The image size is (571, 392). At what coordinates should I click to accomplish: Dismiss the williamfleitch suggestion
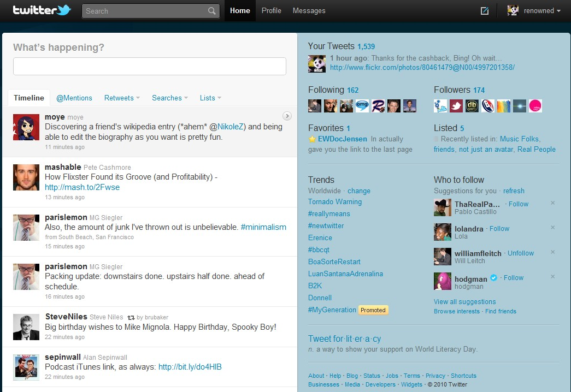coord(553,252)
